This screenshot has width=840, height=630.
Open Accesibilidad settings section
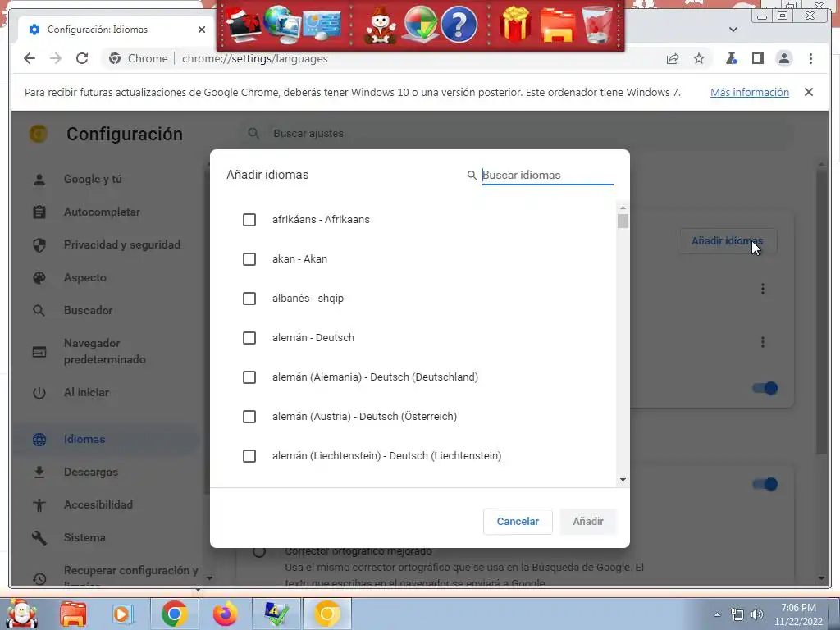point(98,504)
